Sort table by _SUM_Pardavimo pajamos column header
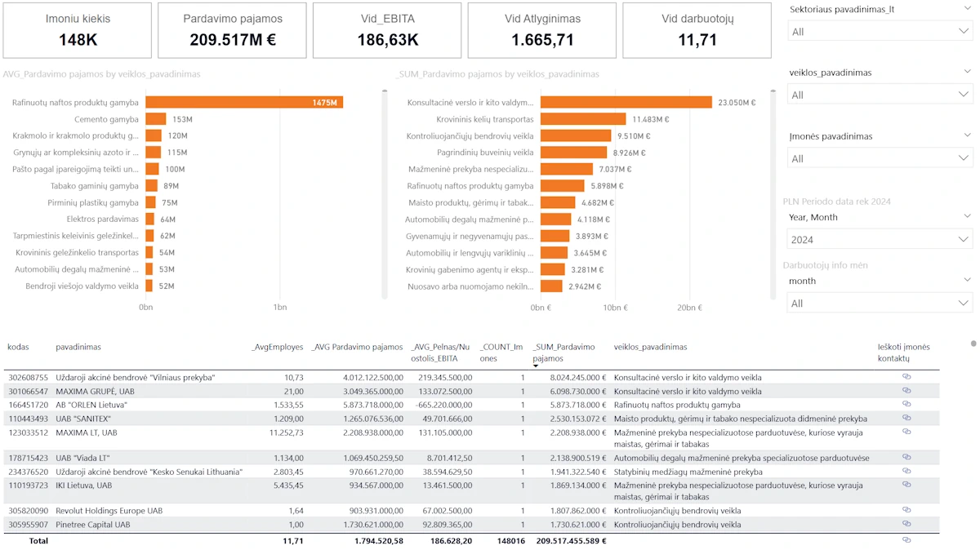This screenshot has height=550, width=980. coord(563,353)
